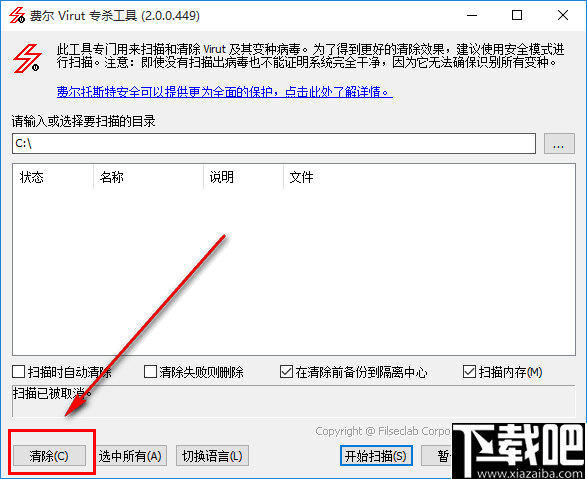Open folder browse '...' button

click(559, 143)
